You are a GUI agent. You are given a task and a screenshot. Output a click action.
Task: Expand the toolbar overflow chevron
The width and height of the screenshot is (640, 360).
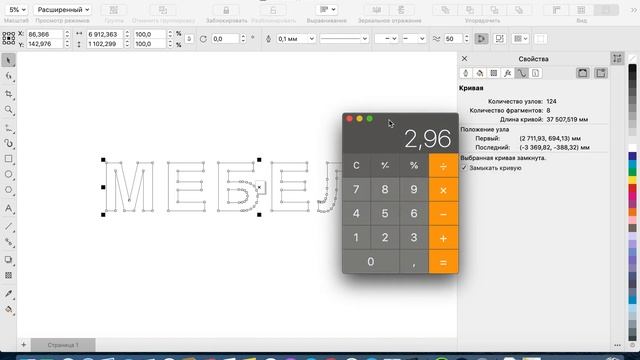tap(633, 10)
